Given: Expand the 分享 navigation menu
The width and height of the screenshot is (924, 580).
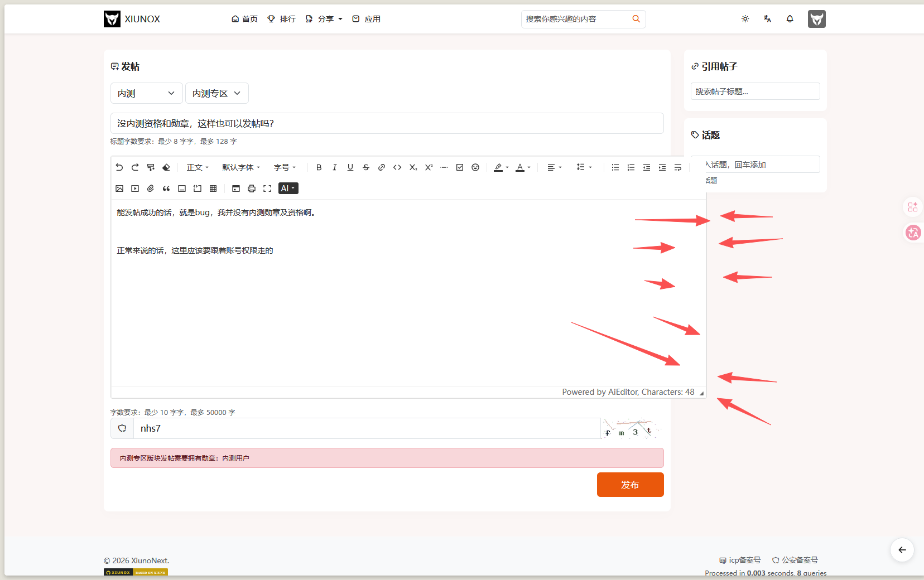Looking at the screenshot, I should (324, 19).
